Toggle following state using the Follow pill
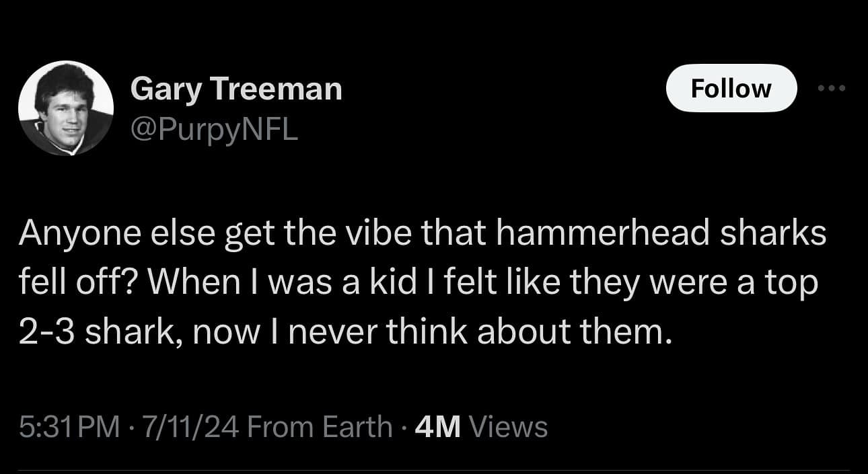This screenshot has width=868, height=474. (731, 87)
